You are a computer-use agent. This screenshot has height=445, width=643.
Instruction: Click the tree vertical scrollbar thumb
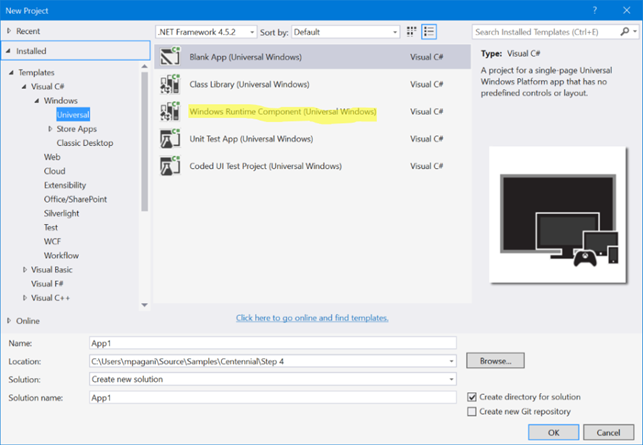click(x=144, y=141)
